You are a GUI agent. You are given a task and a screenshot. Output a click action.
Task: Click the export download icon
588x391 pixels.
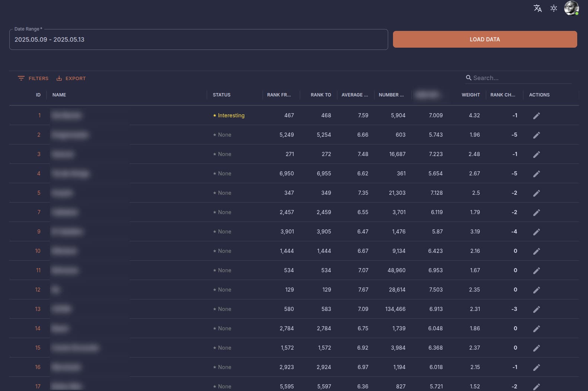click(59, 78)
